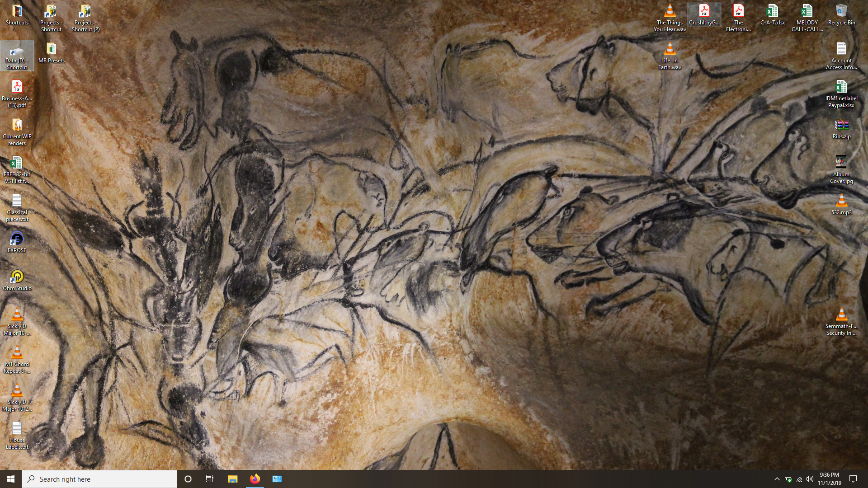Open Account Access Info text file
The image size is (868, 488).
[x=841, y=56]
